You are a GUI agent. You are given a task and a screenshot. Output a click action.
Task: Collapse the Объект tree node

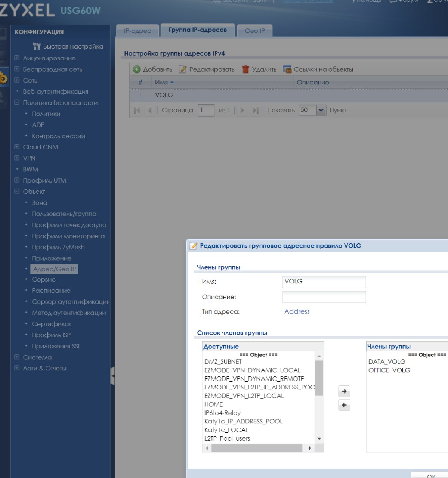(x=16, y=191)
